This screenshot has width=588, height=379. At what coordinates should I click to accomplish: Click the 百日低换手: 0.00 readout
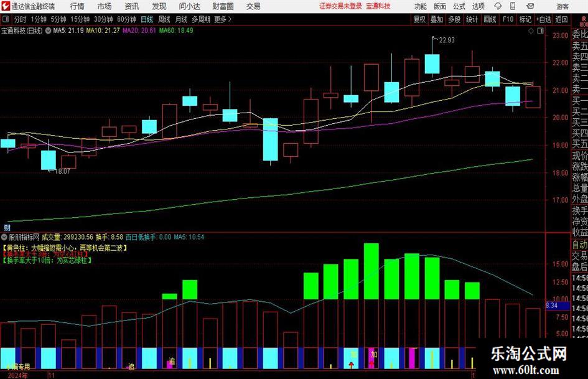(148, 237)
